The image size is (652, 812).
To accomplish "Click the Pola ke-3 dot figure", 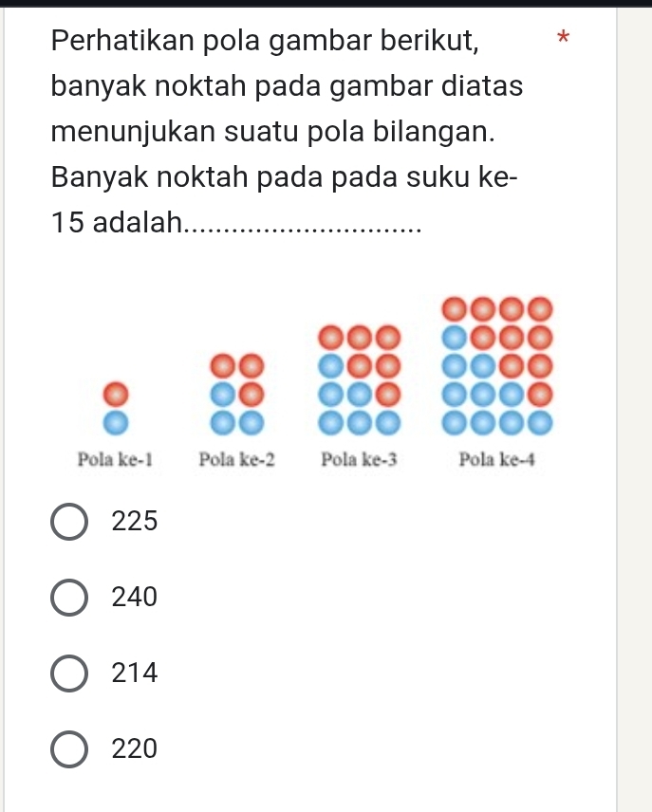I will coord(359,380).
